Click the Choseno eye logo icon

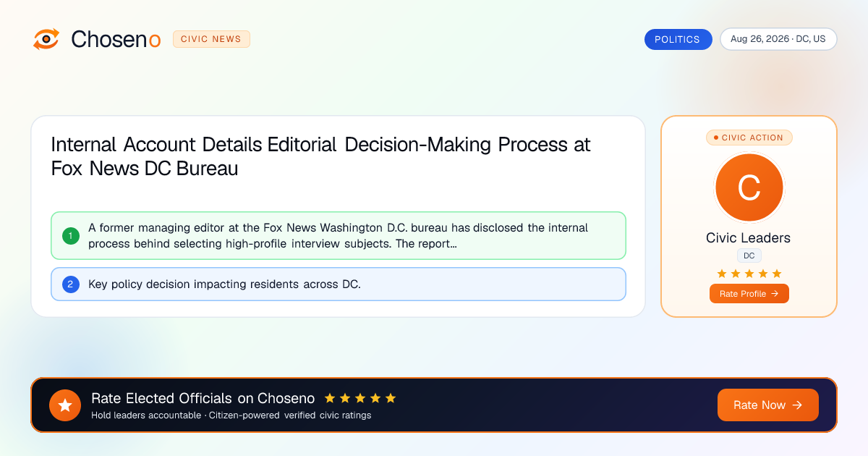(46, 39)
